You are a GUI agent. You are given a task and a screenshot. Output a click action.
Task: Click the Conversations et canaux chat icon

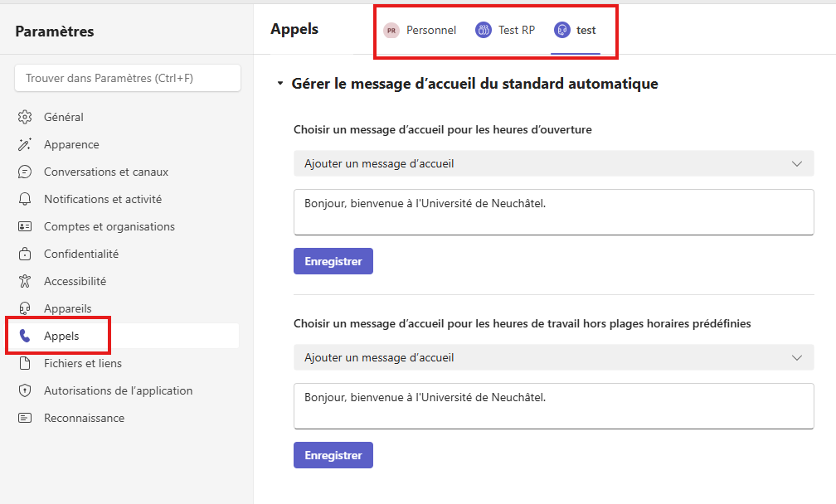pyautogui.click(x=26, y=172)
